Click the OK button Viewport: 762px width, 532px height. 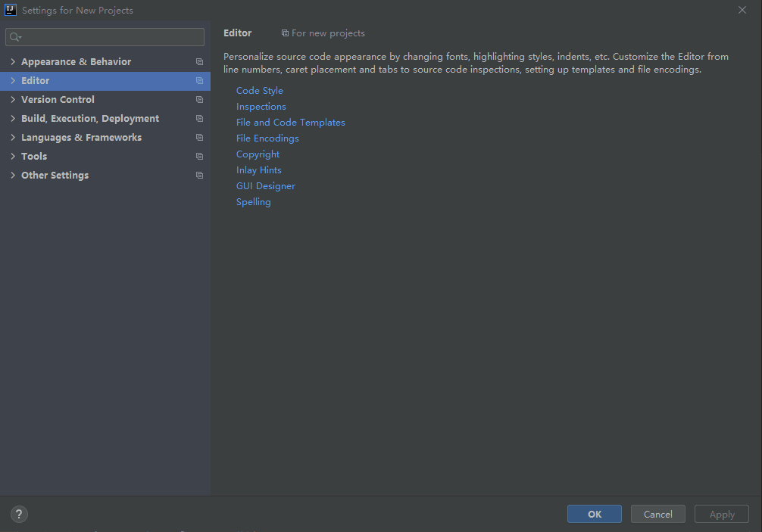tap(595, 514)
